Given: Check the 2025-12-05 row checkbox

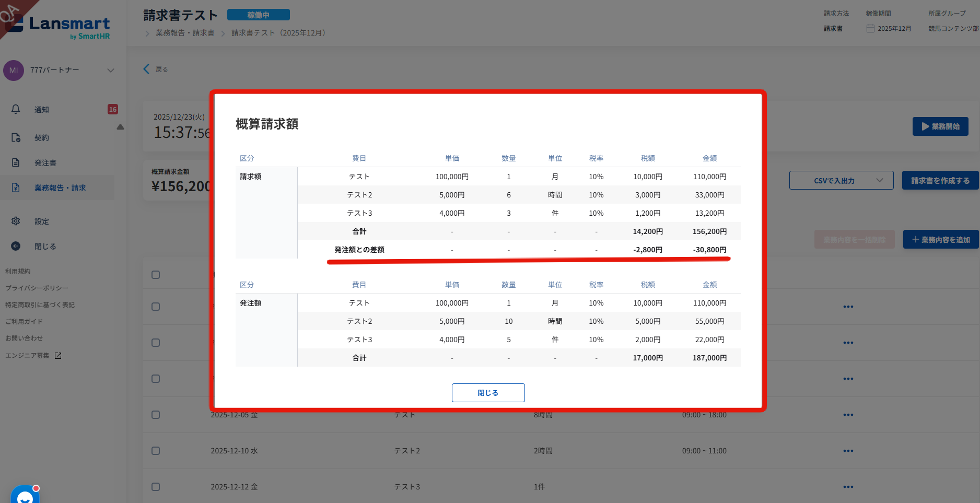Looking at the screenshot, I should (x=156, y=415).
